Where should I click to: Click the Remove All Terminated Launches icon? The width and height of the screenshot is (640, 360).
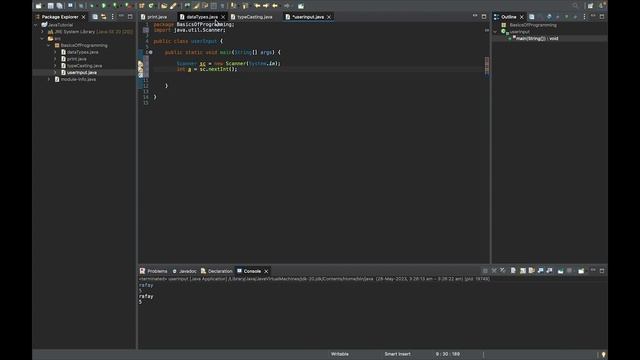click(503, 271)
